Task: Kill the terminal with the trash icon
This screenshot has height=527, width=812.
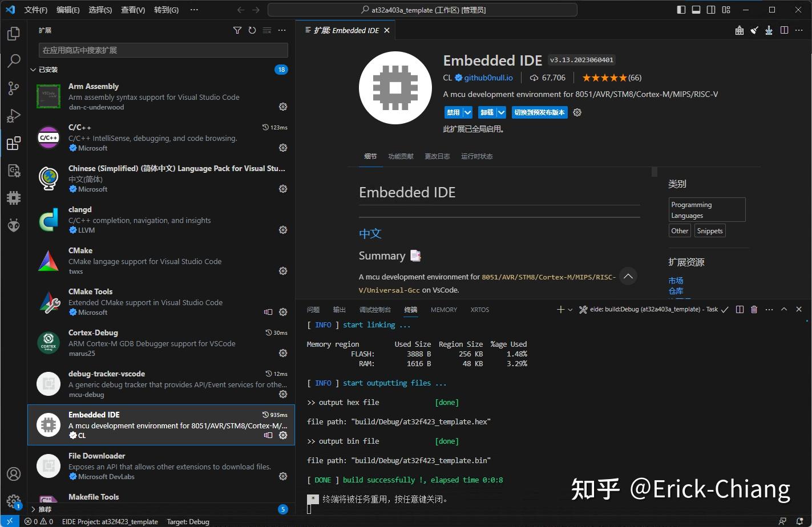Action: (754, 309)
